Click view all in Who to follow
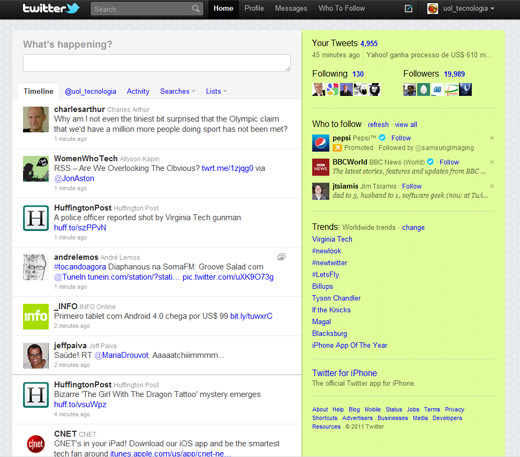520x457 pixels. coord(406,125)
